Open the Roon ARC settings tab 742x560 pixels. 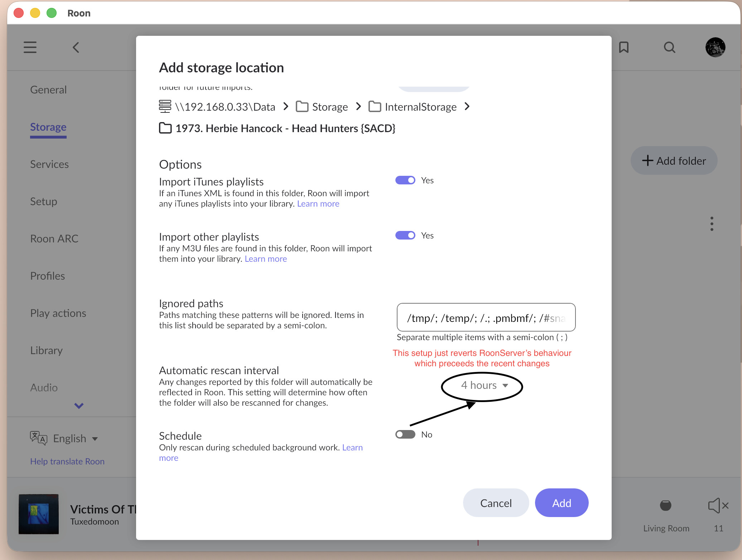pyautogui.click(x=54, y=239)
